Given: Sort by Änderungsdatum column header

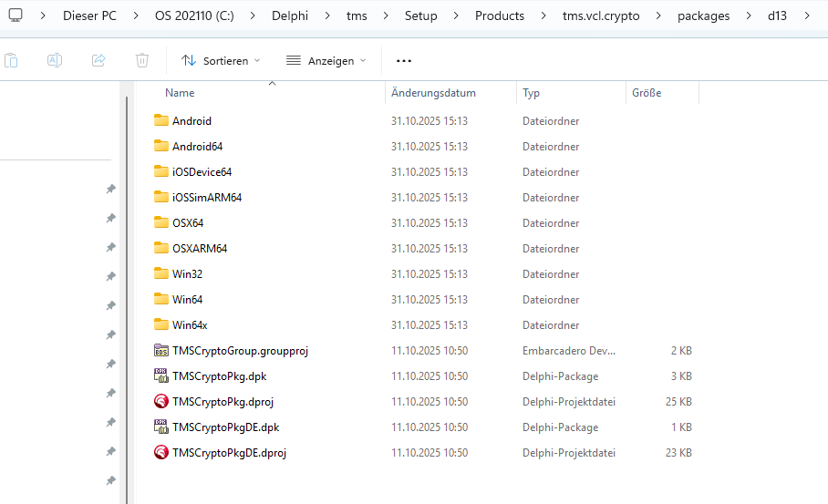Looking at the screenshot, I should pyautogui.click(x=433, y=93).
